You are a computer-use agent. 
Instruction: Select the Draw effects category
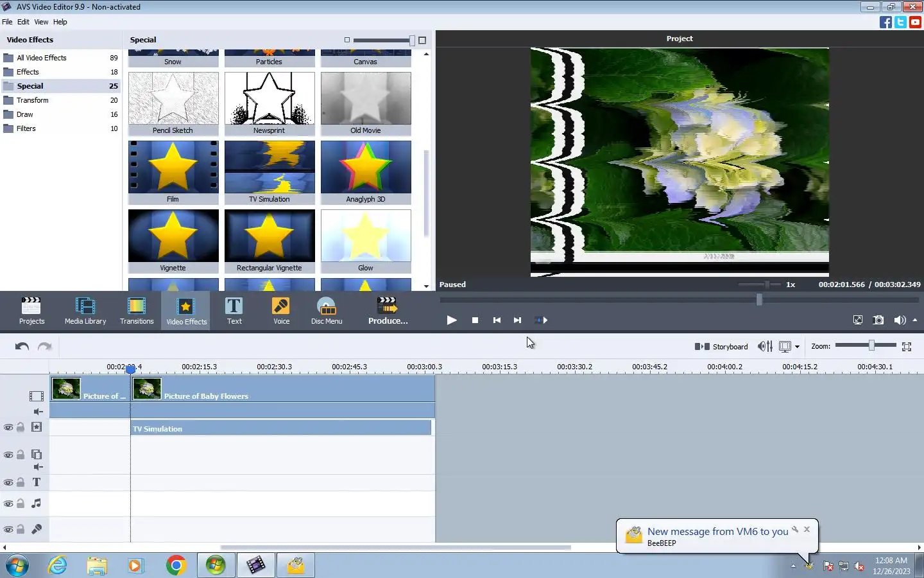click(x=60, y=114)
